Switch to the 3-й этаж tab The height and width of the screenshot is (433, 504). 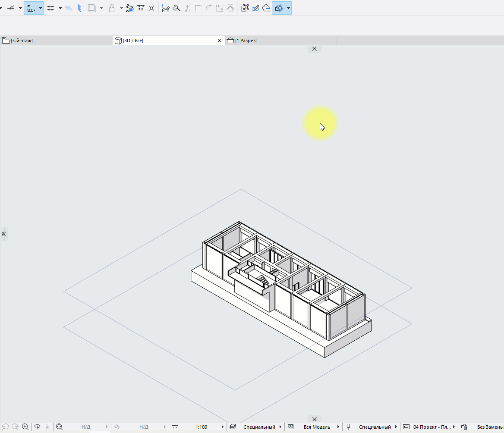pos(56,41)
